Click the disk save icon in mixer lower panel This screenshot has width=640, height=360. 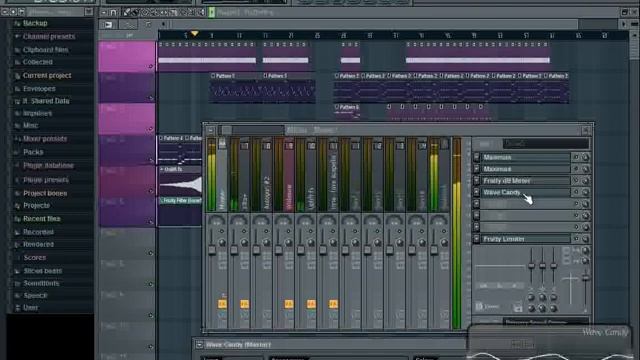click(x=518, y=307)
